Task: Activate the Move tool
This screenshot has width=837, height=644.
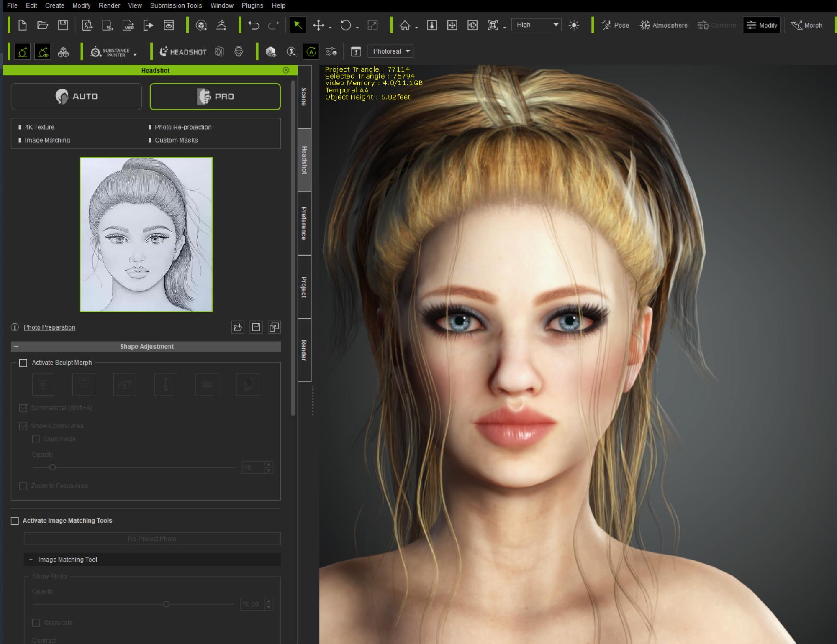Action: [x=318, y=26]
